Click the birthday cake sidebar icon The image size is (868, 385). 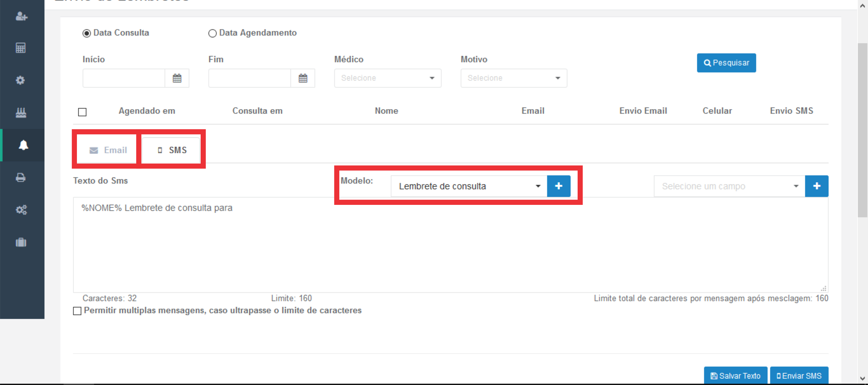tap(21, 112)
